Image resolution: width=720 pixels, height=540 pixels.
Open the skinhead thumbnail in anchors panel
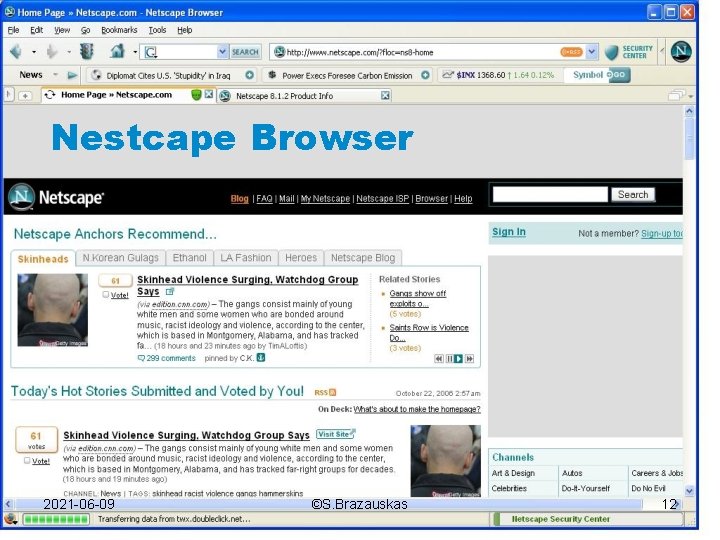[x=53, y=310]
